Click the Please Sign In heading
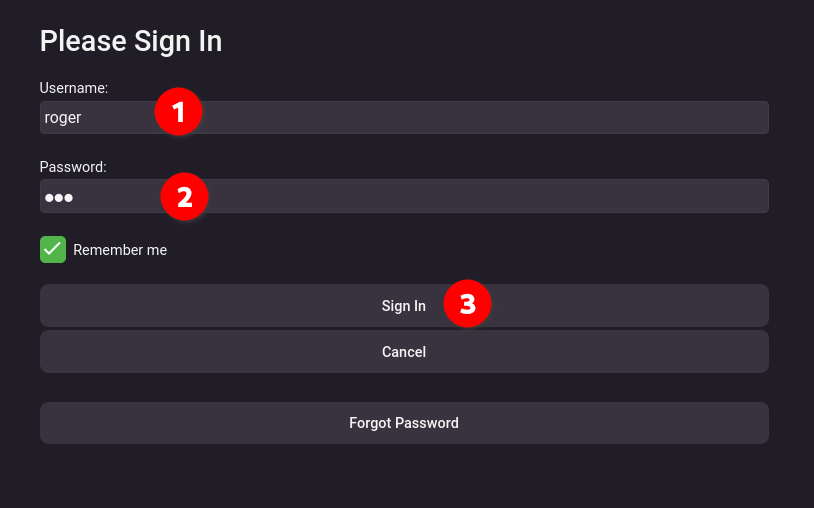This screenshot has width=814, height=508. click(x=131, y=41)
